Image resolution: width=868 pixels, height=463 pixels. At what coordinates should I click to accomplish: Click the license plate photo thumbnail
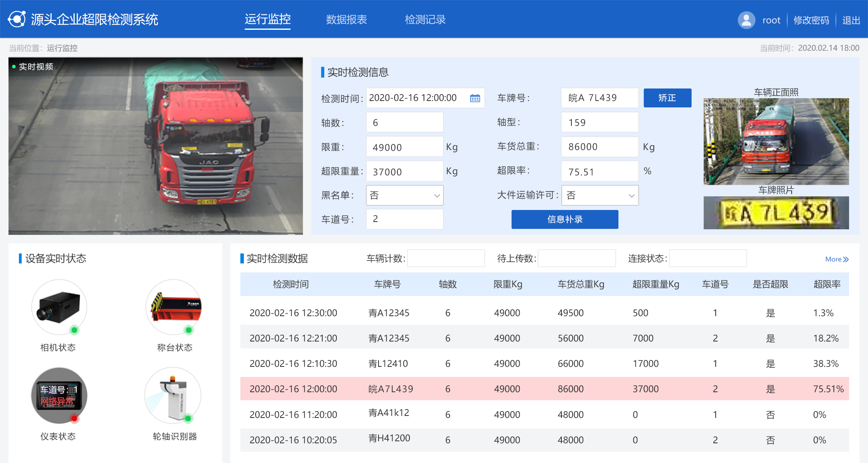pos(776,213)
